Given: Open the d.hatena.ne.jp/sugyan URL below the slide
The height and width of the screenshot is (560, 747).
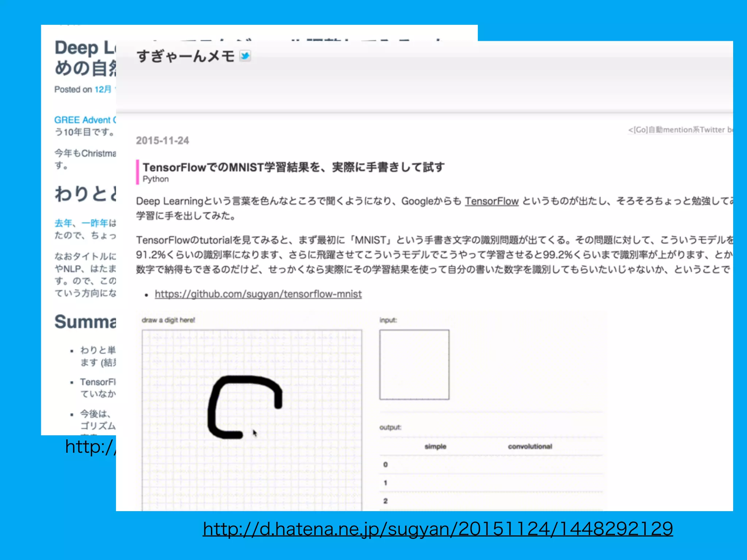Looking at the screenshot, I should click(x=438, y=529).
